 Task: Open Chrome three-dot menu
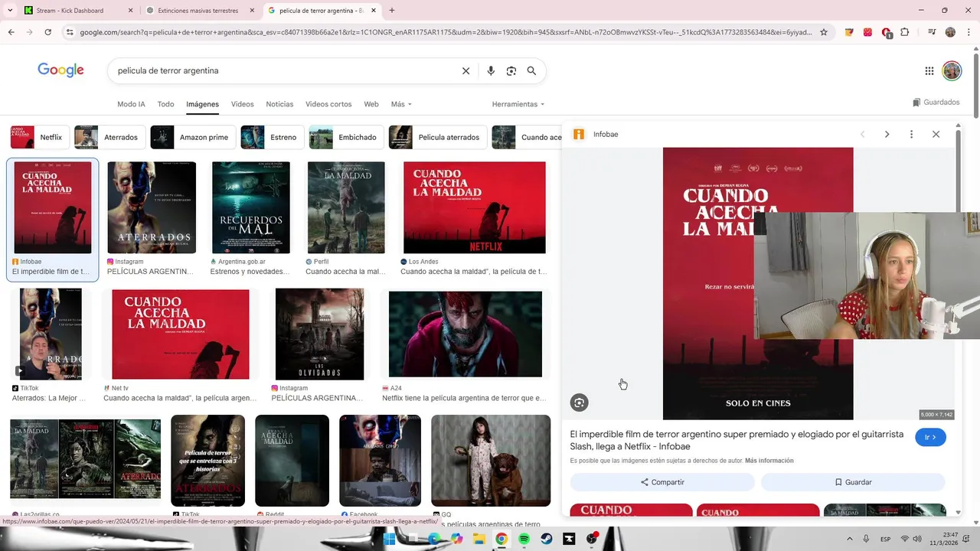[969, 32]
